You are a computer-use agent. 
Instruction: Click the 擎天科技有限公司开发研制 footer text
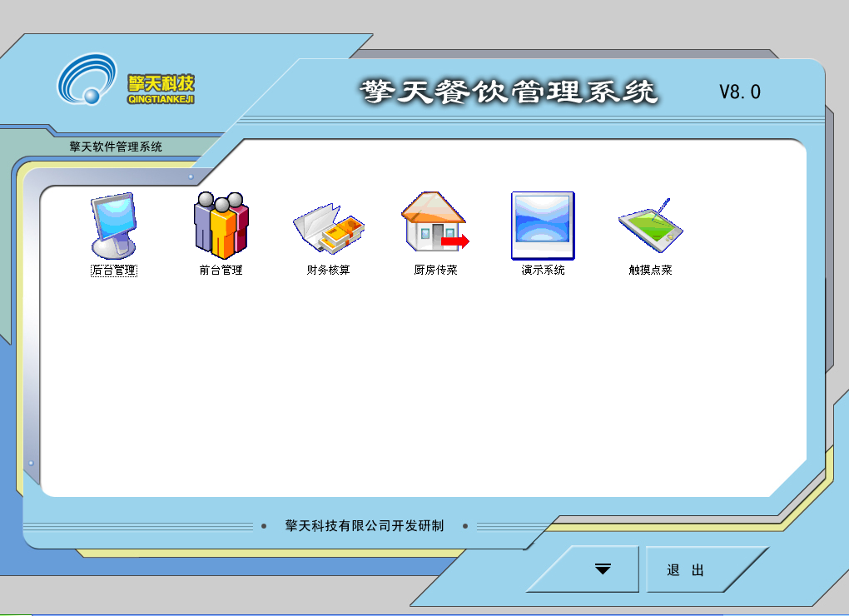[365, 526]
